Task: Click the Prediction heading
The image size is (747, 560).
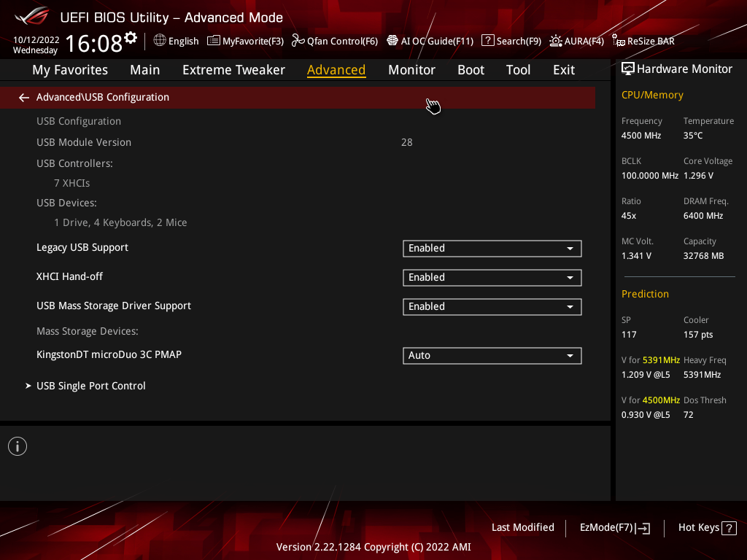Action: [x=645, y=295]
